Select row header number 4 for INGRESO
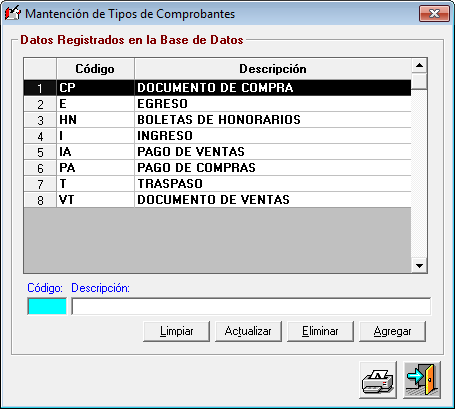 click(40, 136)
